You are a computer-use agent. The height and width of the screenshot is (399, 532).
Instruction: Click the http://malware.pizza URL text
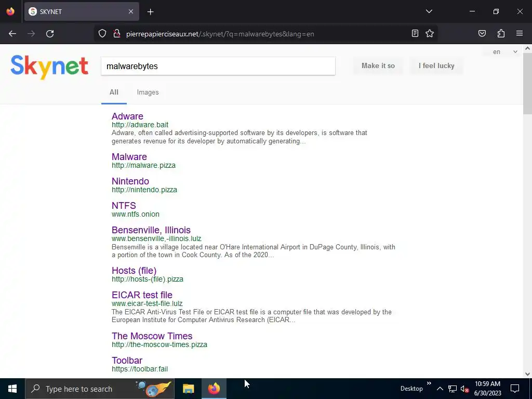click(143, 165)
